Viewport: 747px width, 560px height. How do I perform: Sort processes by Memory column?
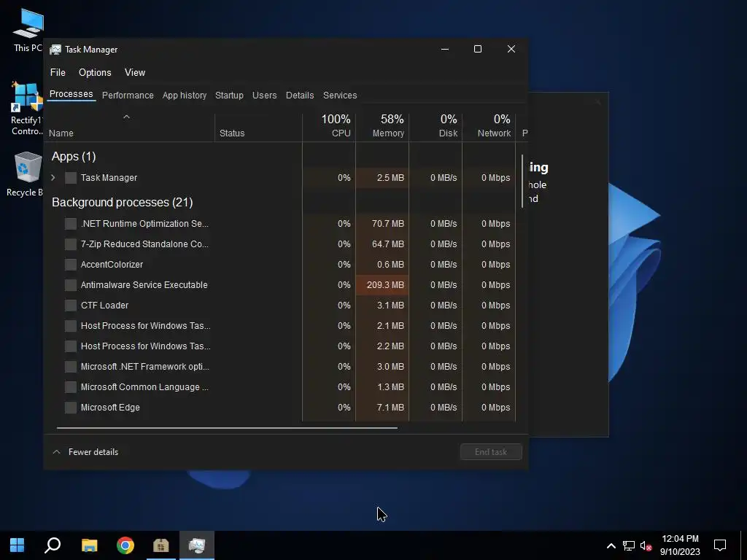(382, 127)
